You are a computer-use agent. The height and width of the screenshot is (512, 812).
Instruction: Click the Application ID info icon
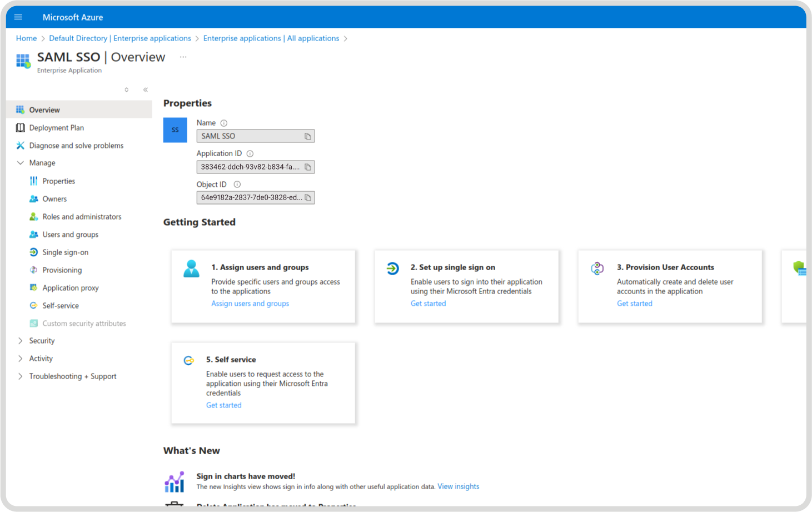click(x=250, y=153)
